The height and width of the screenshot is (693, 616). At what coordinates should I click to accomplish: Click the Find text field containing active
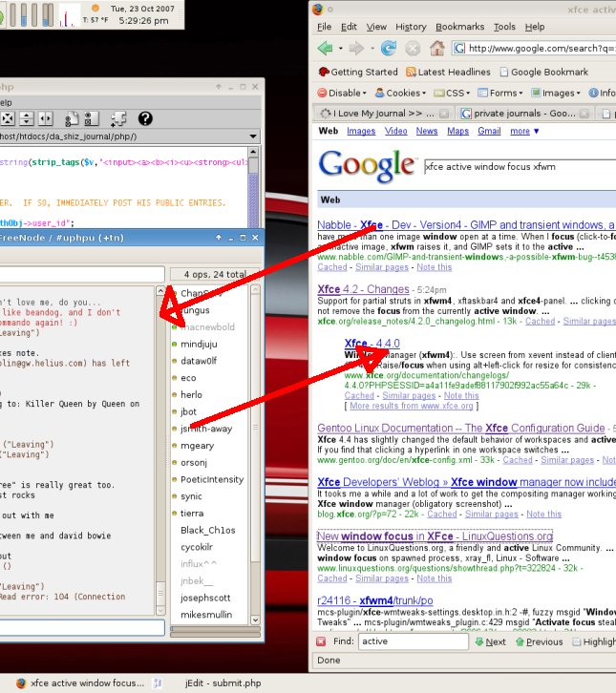tap(413, 641)
